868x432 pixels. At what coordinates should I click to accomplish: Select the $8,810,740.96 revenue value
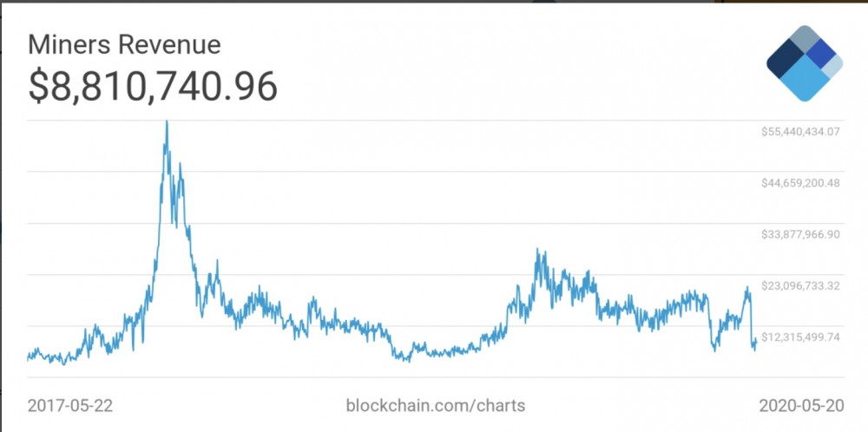153,86
